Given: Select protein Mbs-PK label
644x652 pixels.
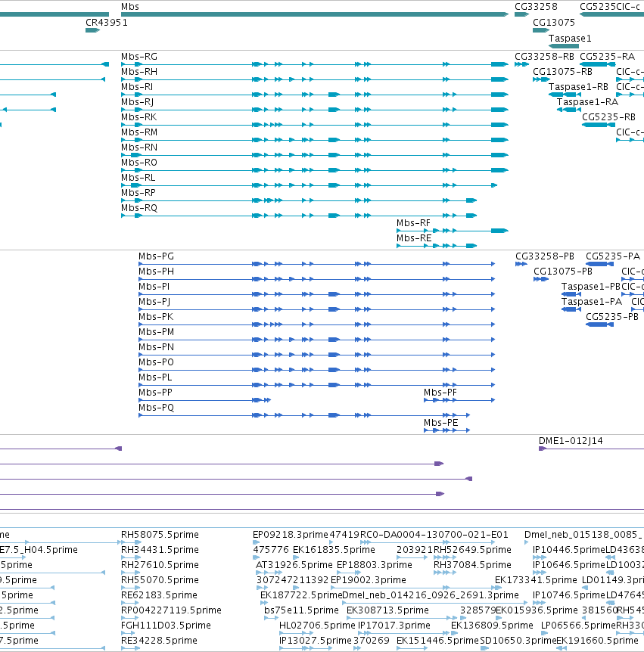Looking at the screenshot, I should click(156, 316).
